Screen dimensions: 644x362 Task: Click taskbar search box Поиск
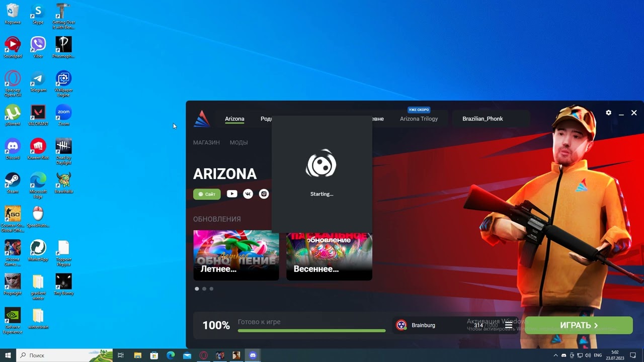tap(64, 355)
